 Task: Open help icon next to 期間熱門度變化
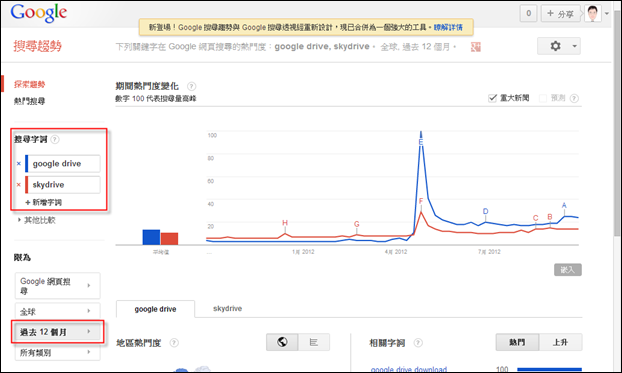pos(192,86)
